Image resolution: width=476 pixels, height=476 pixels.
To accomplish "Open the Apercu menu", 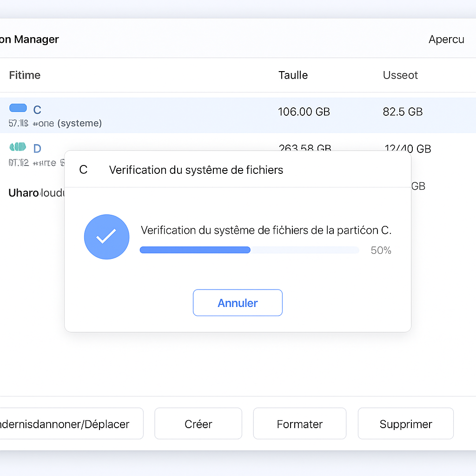I will pos(446,40).
